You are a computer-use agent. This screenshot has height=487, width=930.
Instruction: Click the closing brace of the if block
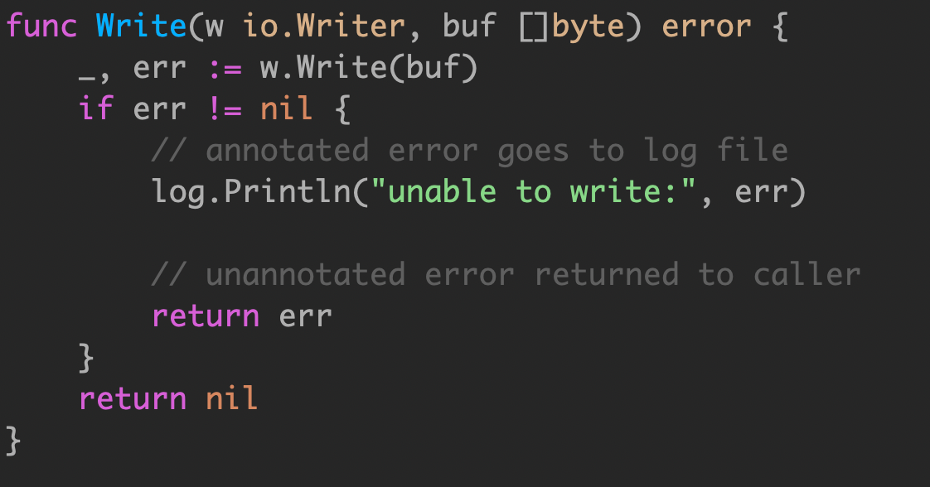point(87,358)
